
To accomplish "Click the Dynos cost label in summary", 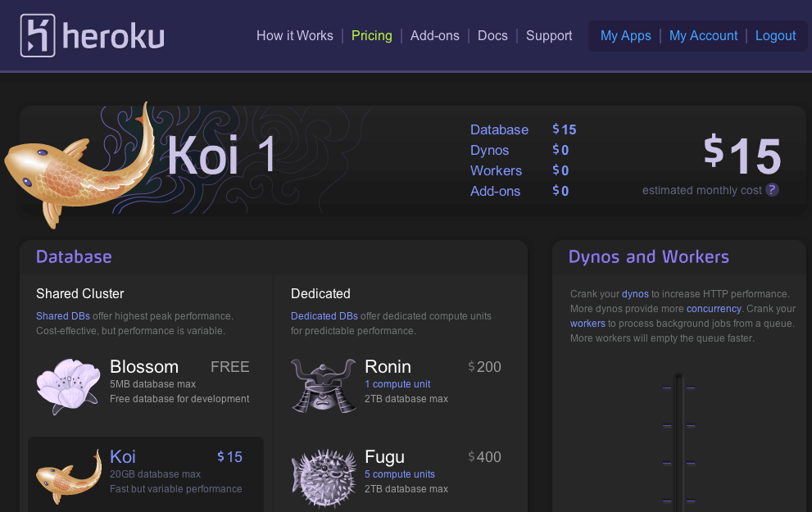I will click(x=489, y=150).
